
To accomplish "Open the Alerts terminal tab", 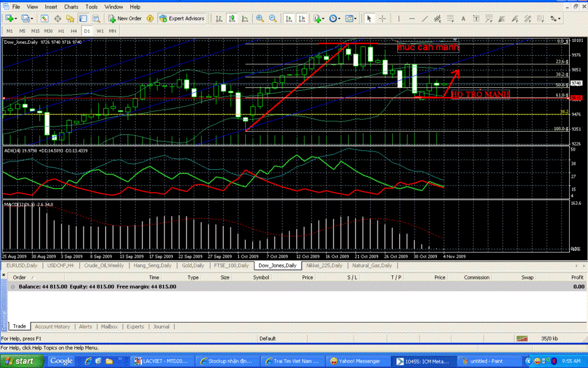I will pos(86,327).
